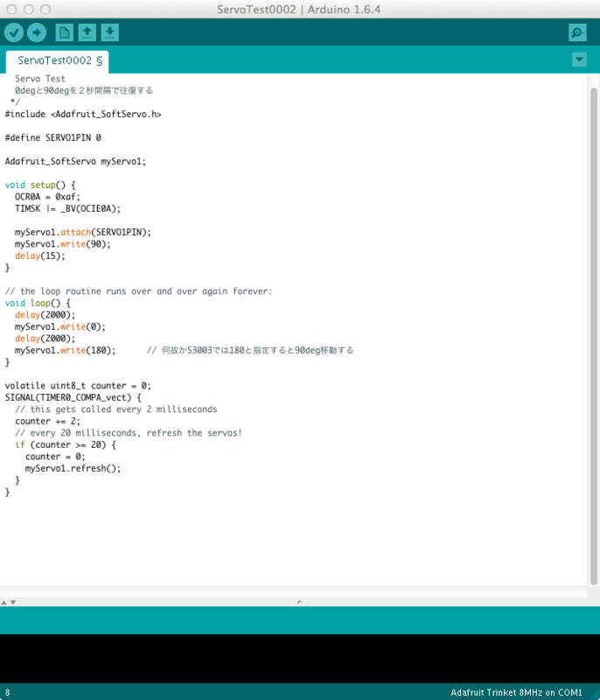Click the volatile uint8_t counter line

point(78,386)
